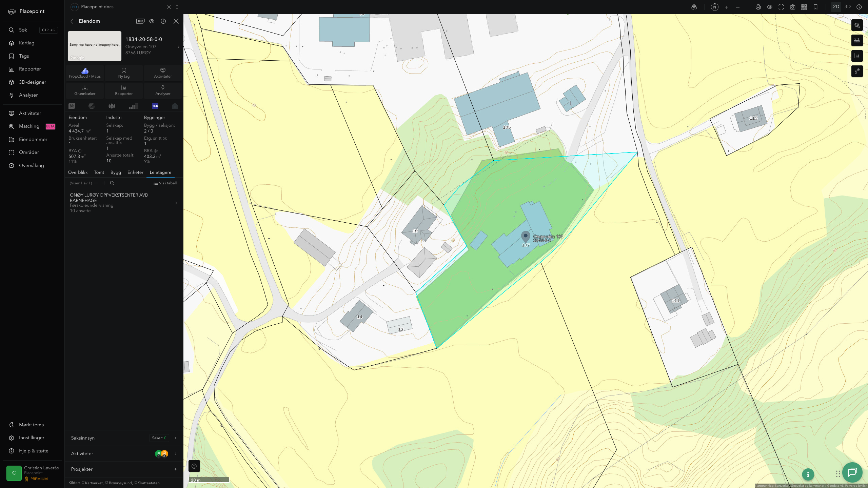Enter fullscreen map mode

781,7
